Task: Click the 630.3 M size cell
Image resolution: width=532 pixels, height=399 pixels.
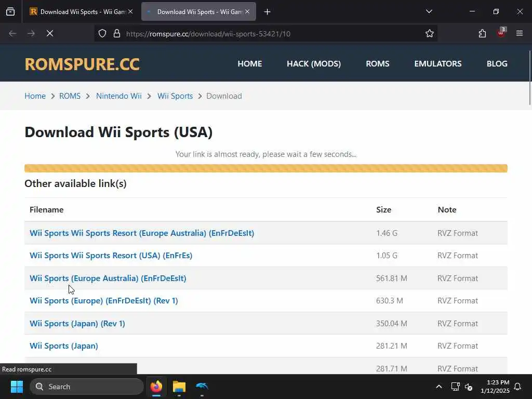Action: click(x=390, y=301)
